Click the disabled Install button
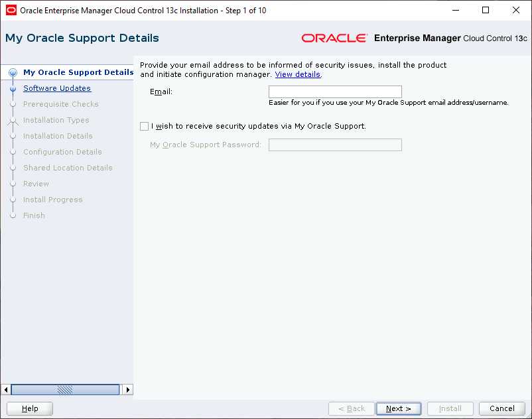 coord(450,408)
